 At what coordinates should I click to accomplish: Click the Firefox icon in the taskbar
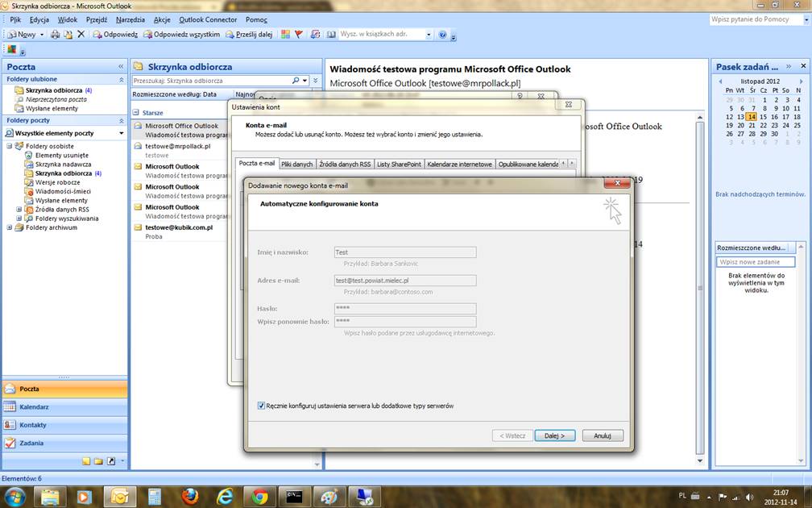click(x=190, y=496)
